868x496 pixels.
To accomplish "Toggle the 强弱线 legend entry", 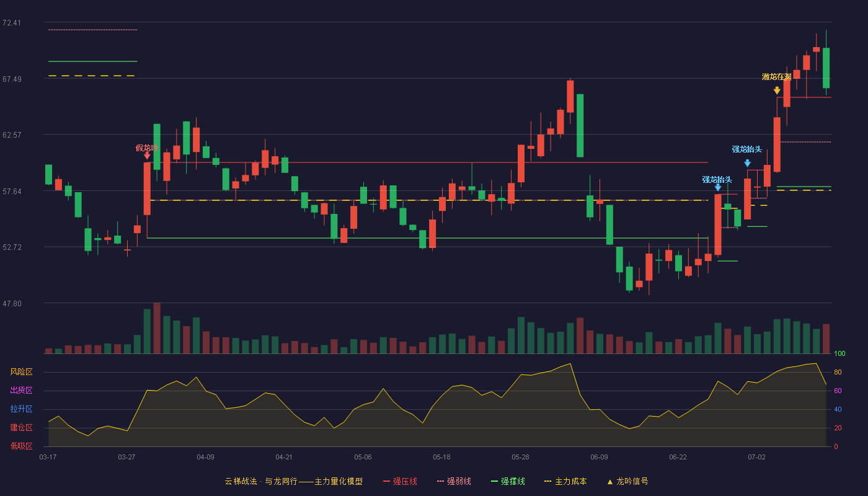I will pos(454,481).
